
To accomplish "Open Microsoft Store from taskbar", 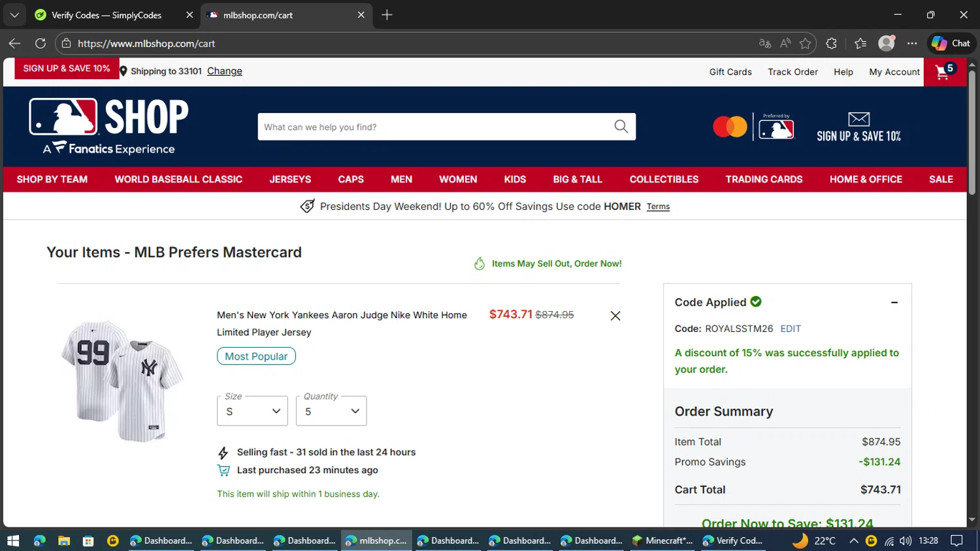I will pyautogui.click(x=88, y=541).
